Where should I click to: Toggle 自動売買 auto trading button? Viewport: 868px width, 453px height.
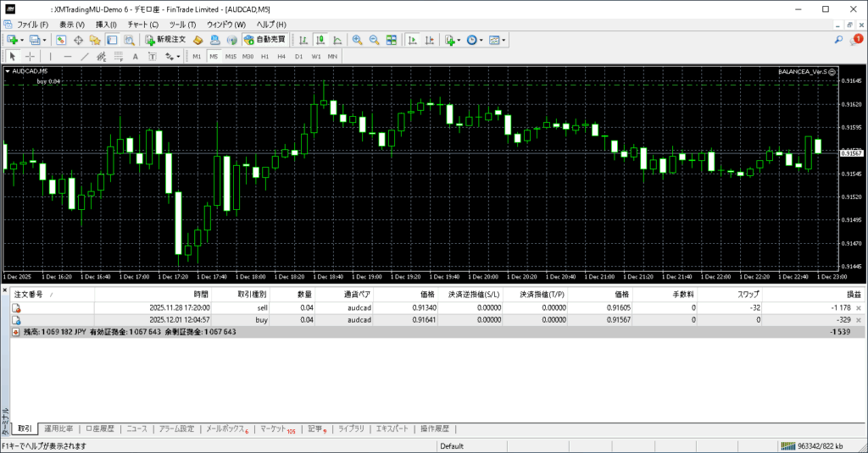coord(264,40)
